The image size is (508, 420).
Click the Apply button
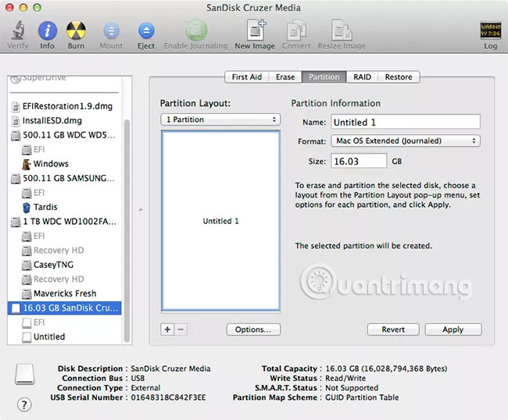[x=453, y=329]
